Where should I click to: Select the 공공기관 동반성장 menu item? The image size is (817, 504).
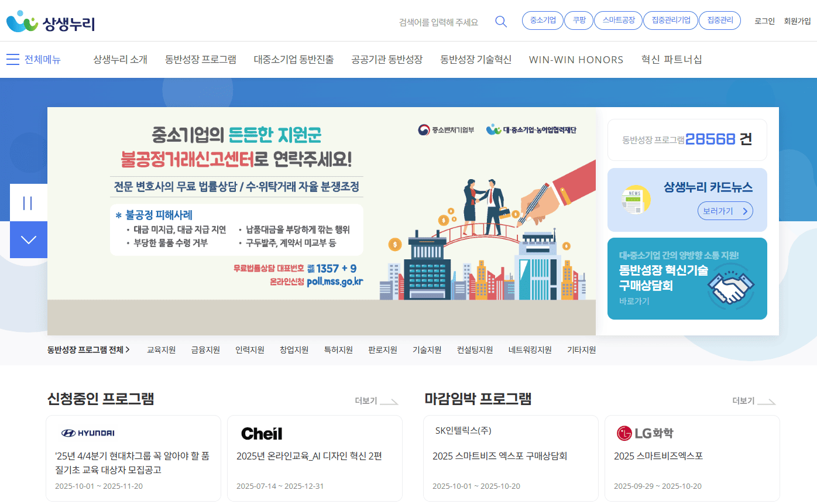click(386, 59)
